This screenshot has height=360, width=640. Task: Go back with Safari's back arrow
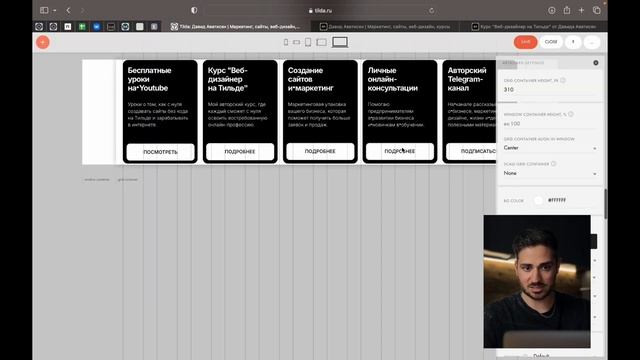coord(68,10)
